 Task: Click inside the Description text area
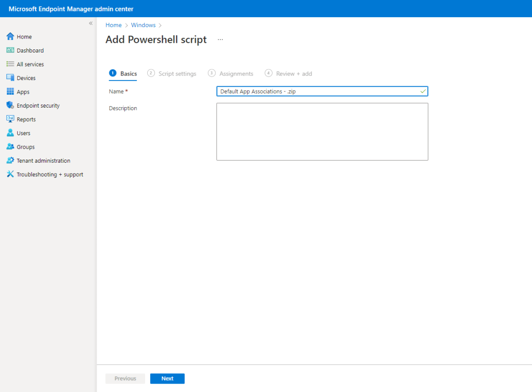point(322,132)
